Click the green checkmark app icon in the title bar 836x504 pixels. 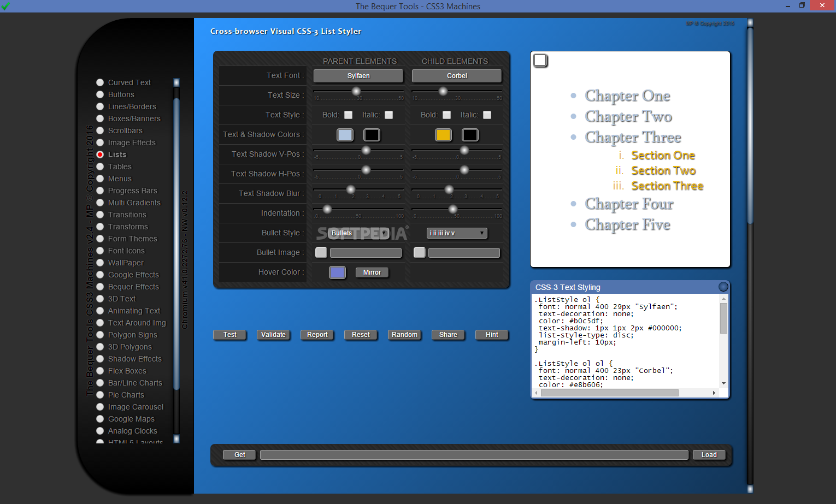pos(5,6)
